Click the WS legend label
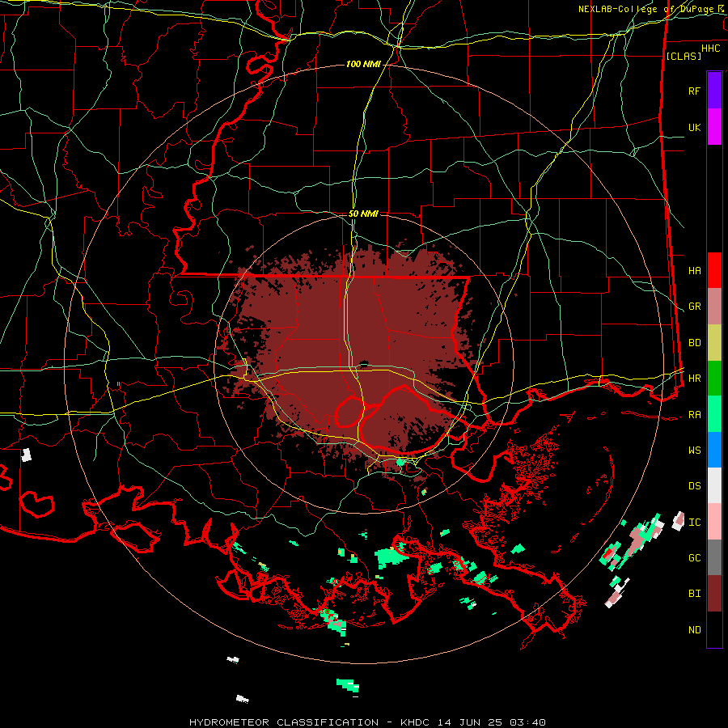This screenshot has width=728, height=728. [x=694, y=451]
